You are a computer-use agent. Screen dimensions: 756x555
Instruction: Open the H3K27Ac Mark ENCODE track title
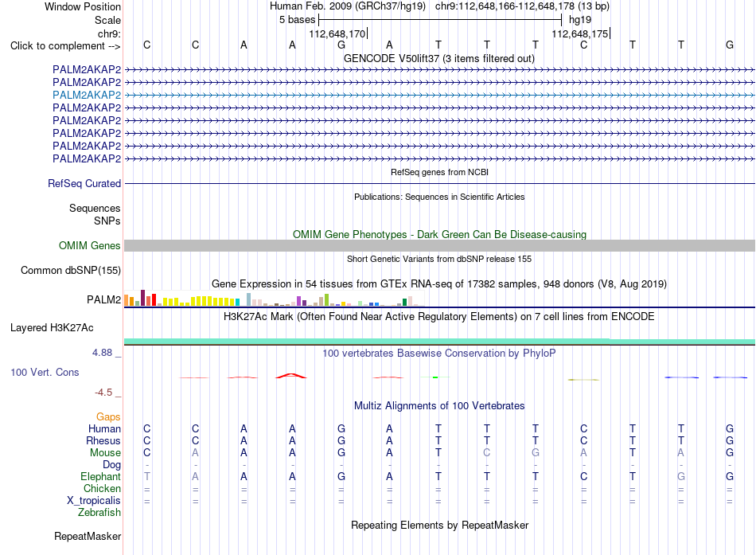point(439,317)
